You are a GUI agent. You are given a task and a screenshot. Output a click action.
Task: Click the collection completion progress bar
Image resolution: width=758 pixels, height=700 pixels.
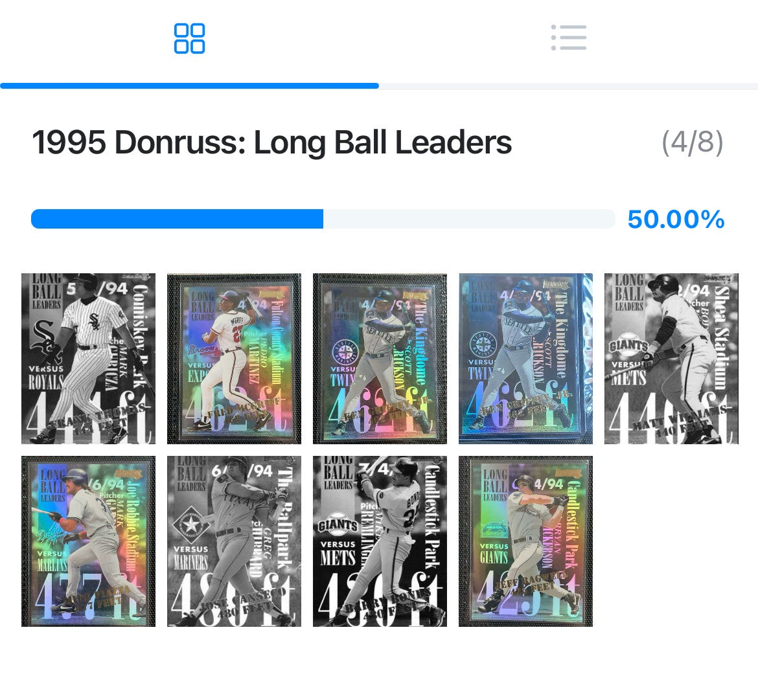323,219
